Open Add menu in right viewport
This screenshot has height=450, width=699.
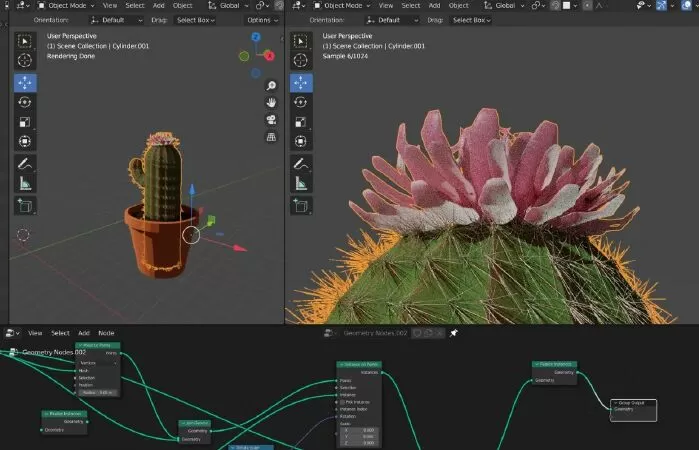click(434, 6)
